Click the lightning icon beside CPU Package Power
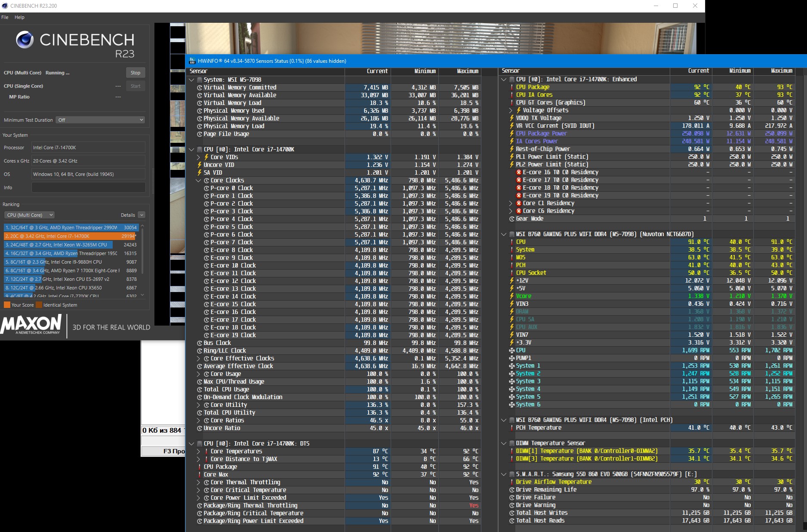 (512, 133)
